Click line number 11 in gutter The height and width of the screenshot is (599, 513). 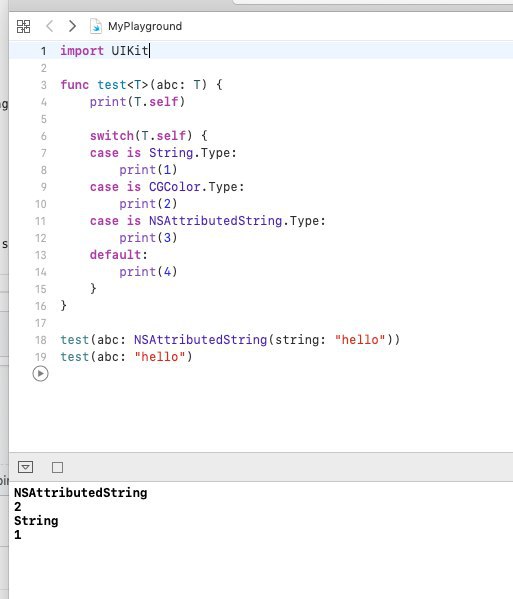(x=40, y=221)
